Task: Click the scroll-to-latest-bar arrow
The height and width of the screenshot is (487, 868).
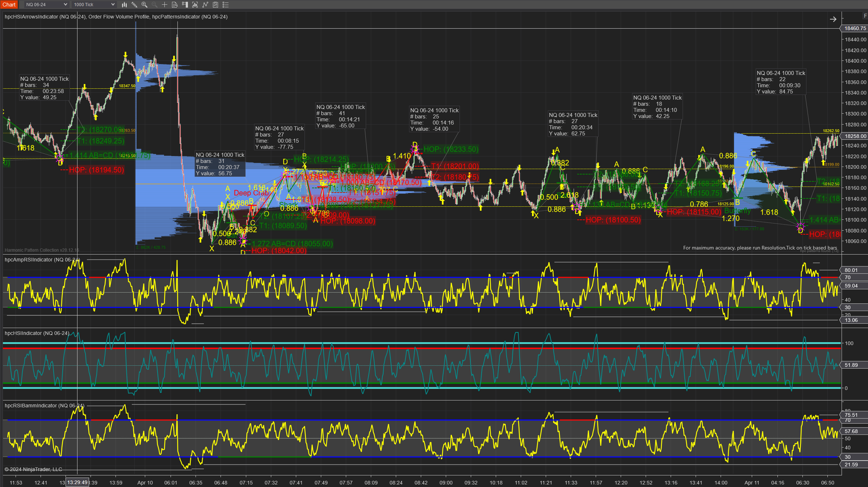Action: tap(833, 19)
